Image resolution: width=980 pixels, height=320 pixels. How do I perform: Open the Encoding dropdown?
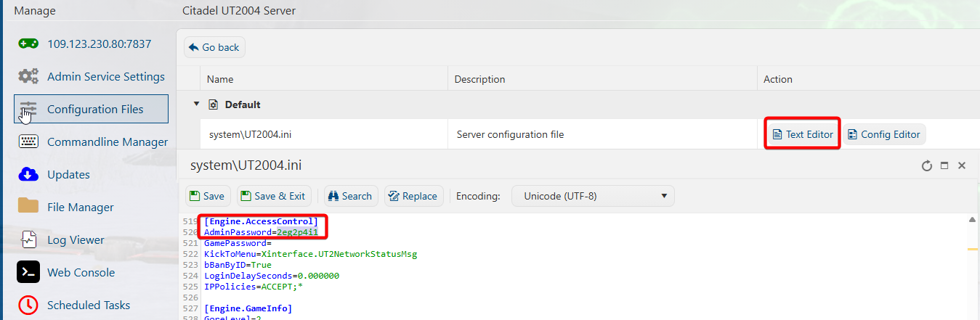(593, 196)
